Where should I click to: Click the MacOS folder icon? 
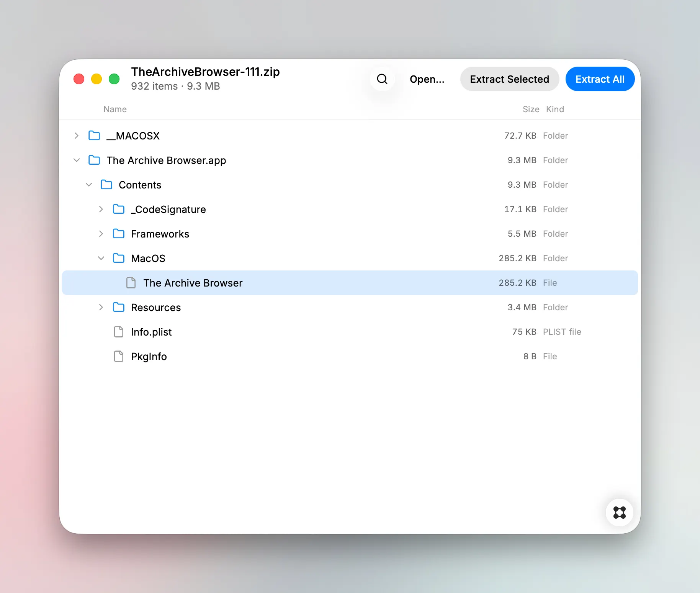119,258
